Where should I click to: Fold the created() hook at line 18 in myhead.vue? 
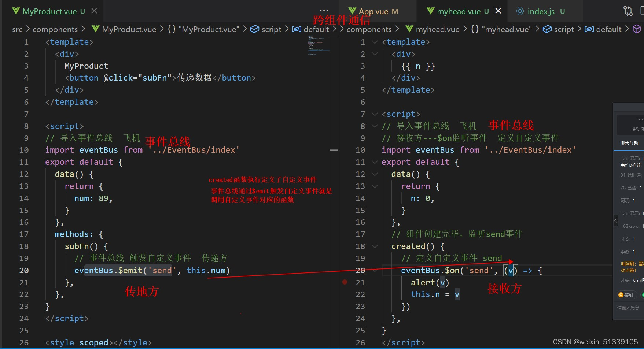click(375, 246)
